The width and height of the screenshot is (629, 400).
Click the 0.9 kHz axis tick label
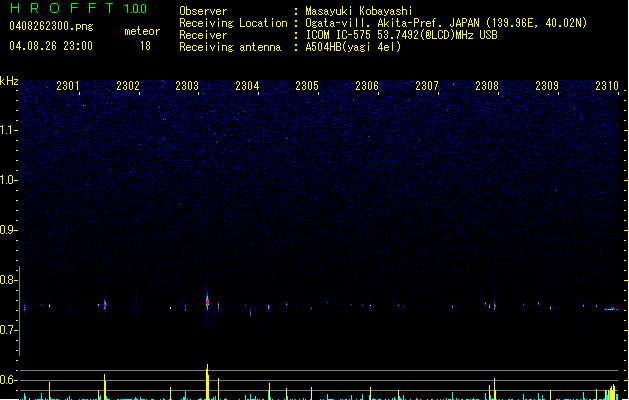8,230
